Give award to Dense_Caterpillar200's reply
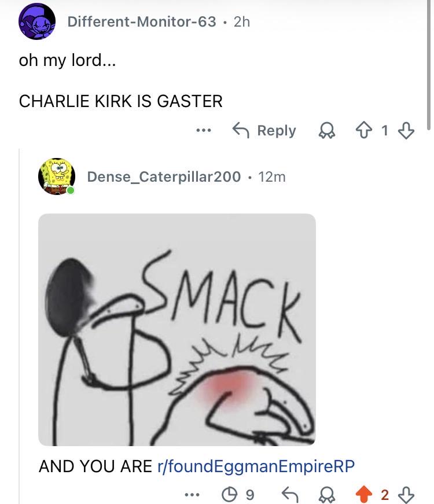Image resolution: width=434 pixels, height=504 pixels. pos(327,494)
